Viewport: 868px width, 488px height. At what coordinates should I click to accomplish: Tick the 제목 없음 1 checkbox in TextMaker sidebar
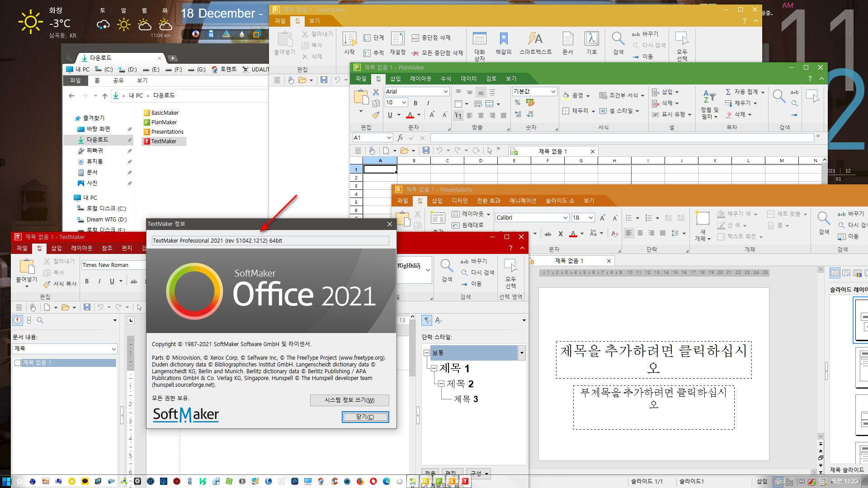click(x=18, y=363)
